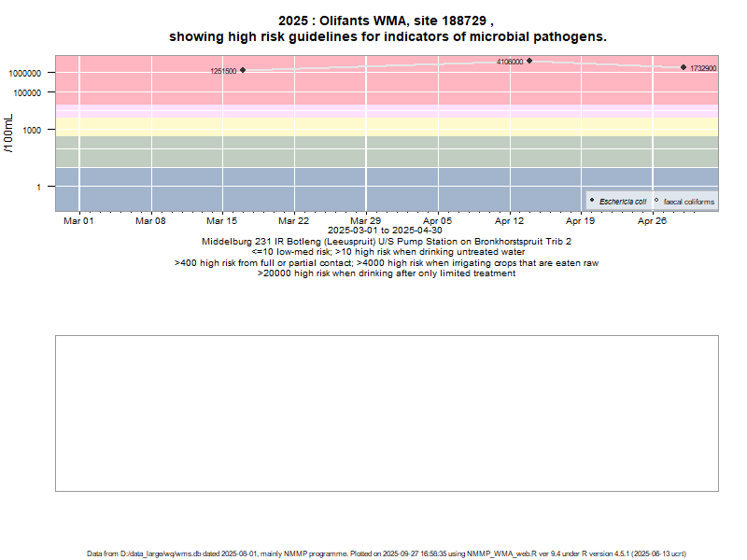747x560 pixels.
Task: Click the pink high-risk band
Action: 373,89
